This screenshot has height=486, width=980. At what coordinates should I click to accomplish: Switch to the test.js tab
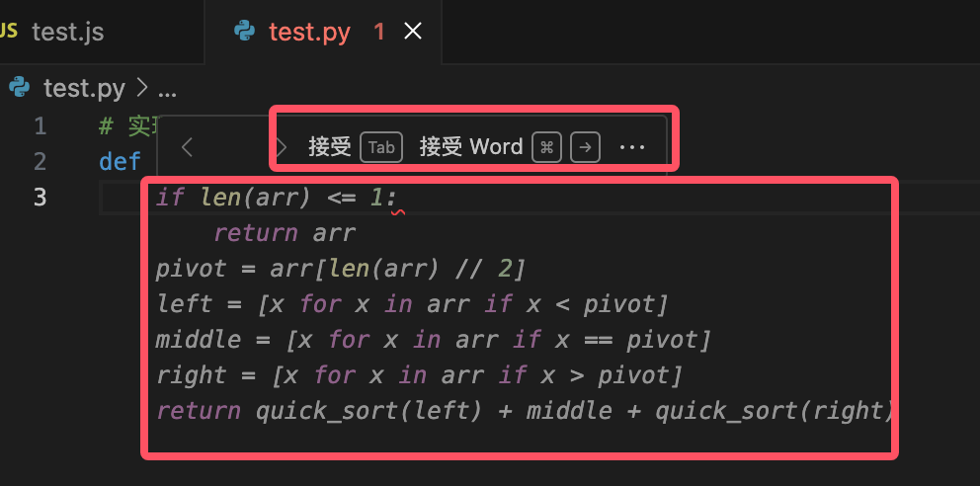pyautogui.click(x=66, y=32)
